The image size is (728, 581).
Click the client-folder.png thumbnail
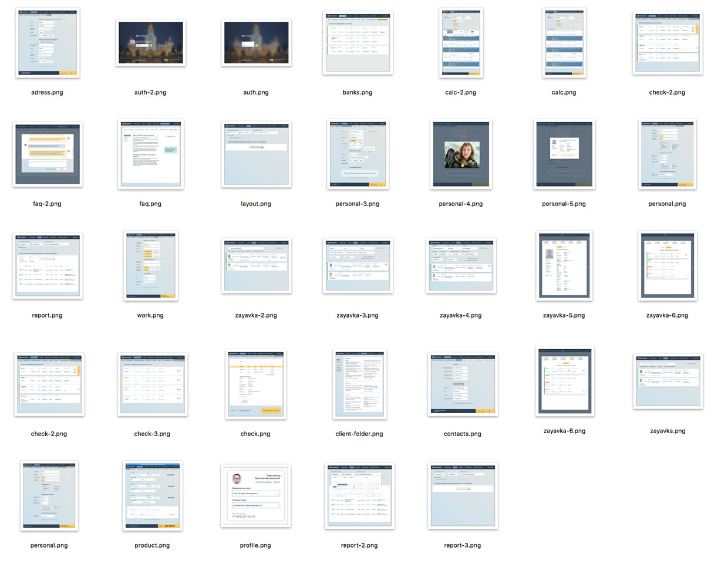(359, 384)
